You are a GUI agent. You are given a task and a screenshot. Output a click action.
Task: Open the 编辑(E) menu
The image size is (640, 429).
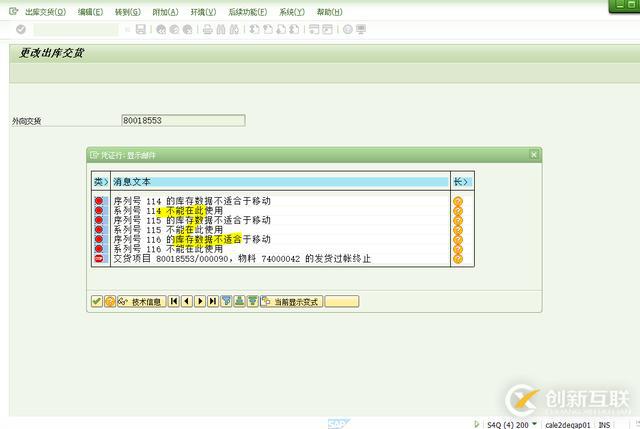pos(90,12)
